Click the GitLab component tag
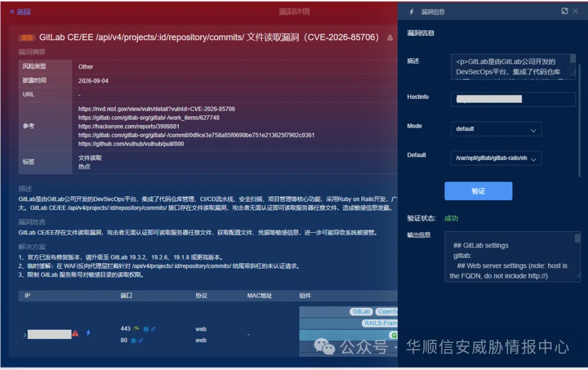 point(362,312)
